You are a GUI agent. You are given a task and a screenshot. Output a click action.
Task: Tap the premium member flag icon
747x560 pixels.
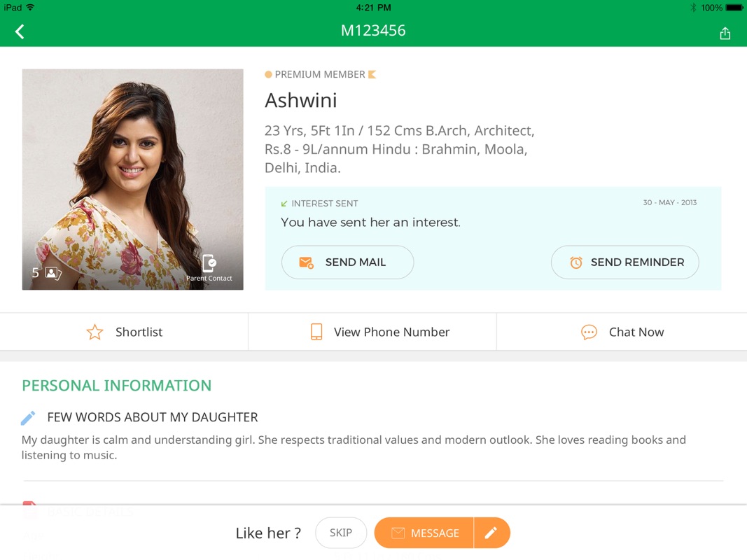(372, 74)
